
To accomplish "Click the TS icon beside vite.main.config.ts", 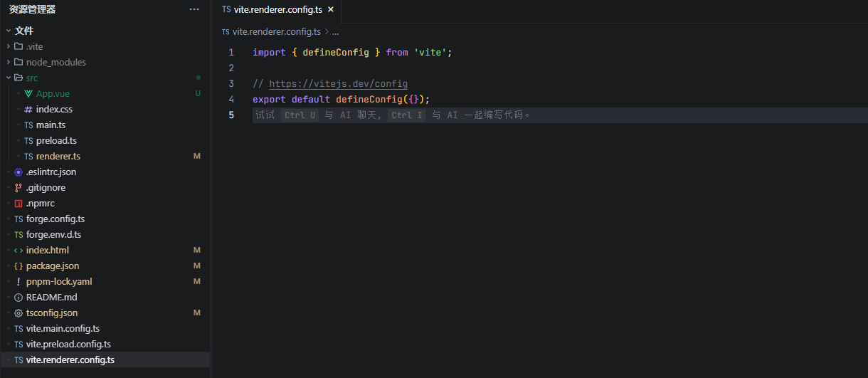I will (18, 328).
